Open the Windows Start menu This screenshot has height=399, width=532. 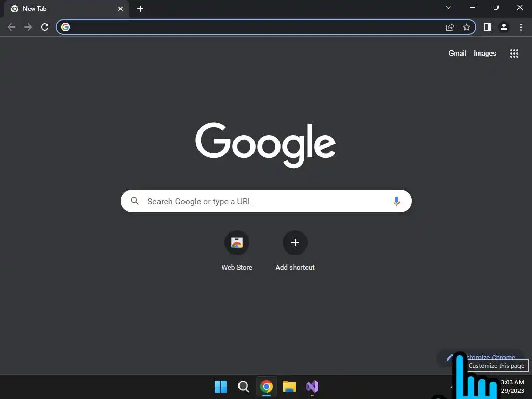point(220,387)
